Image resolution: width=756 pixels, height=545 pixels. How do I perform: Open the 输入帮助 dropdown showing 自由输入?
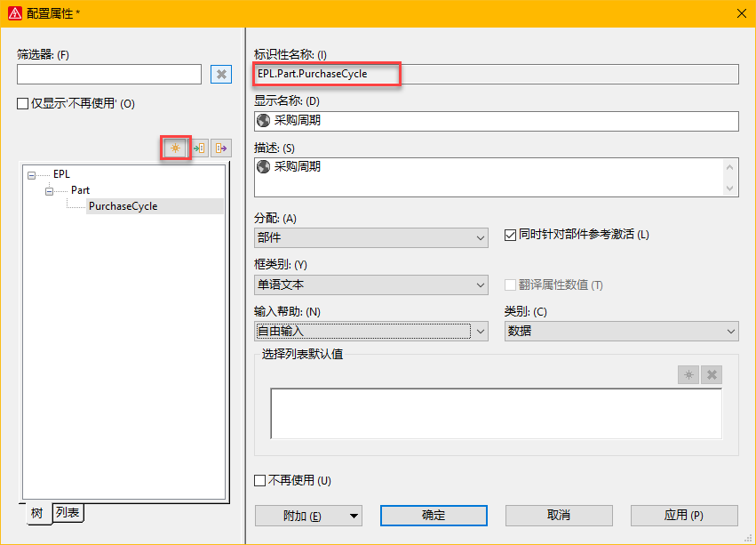click(x=370, y=331)
